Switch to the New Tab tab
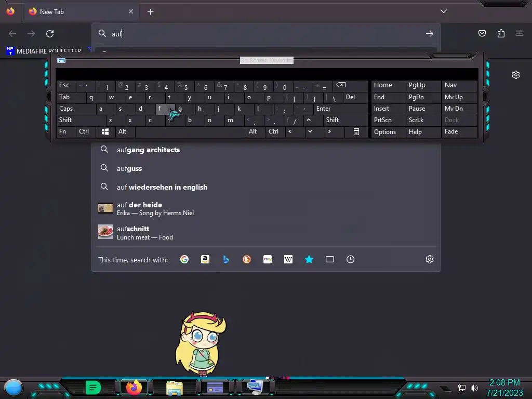Screen dimensions: 532x399 tap(80, 11)
